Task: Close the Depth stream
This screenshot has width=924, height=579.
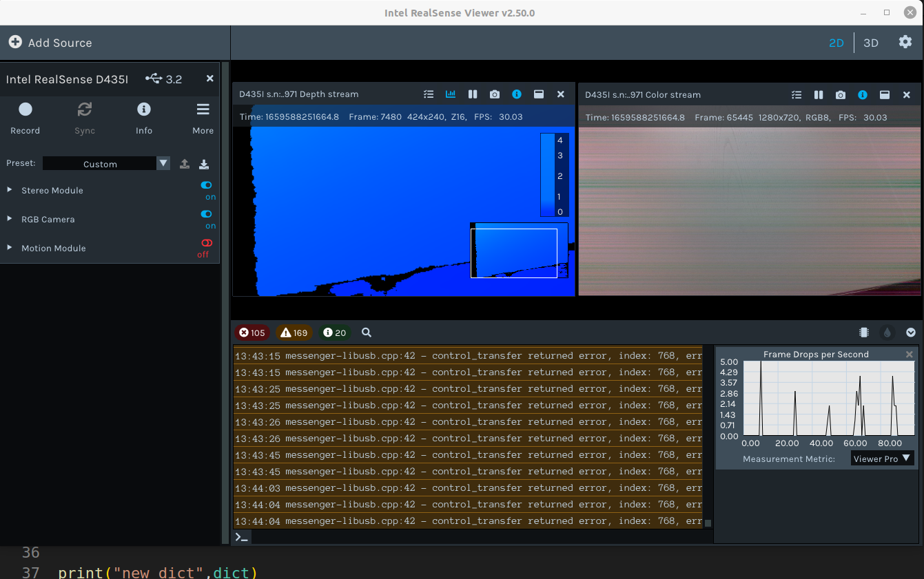Action: pyautogui.click(x=561, y=94)
